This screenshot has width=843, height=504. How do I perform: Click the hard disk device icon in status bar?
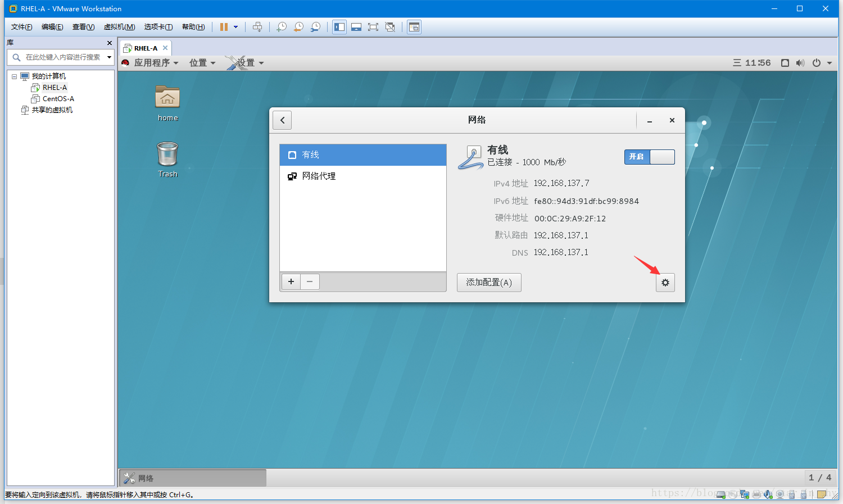coord(721,494)
